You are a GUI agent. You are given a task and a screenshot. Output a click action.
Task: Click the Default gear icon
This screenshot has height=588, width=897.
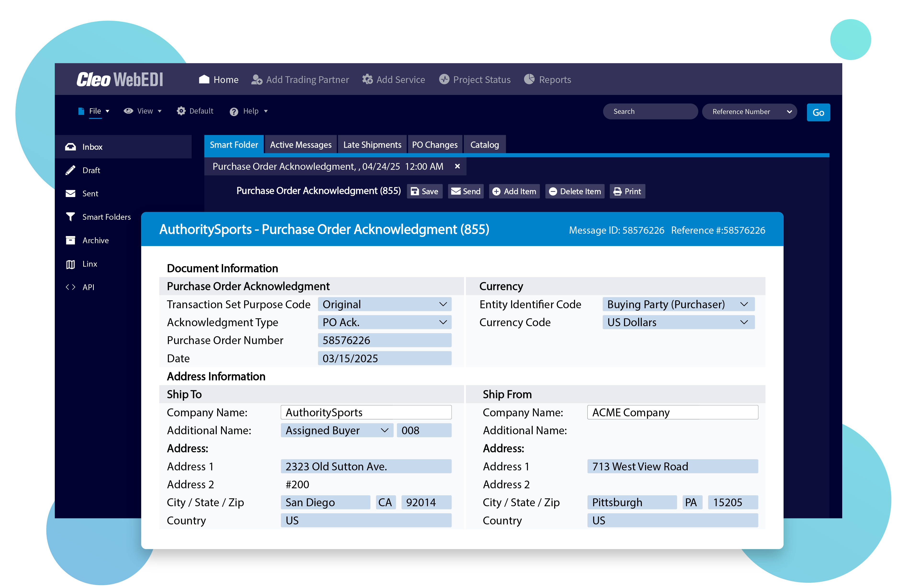tap(181, 111)
